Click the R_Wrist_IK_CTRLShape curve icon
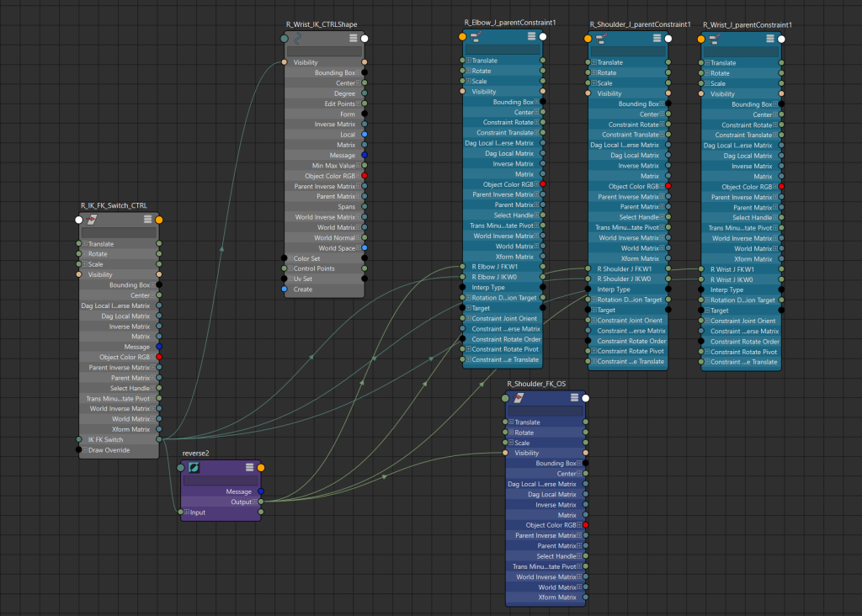Image resolution: width=862 pixels, height=616 pixels. (x=298, y=38)
